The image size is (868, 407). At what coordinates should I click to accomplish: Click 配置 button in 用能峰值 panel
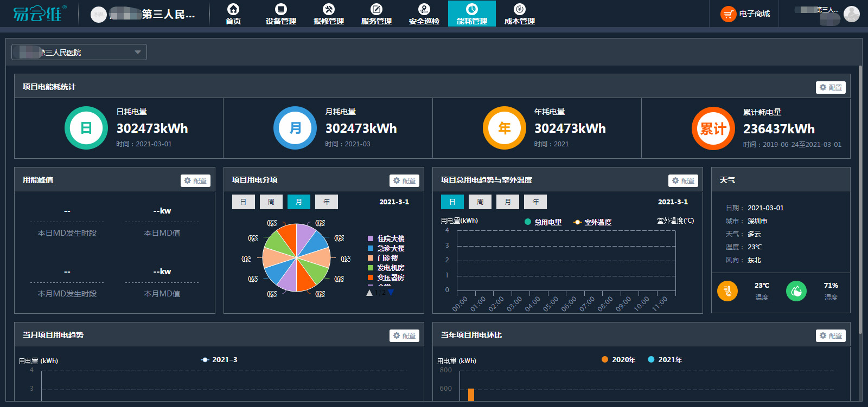(x=195, y=180)
